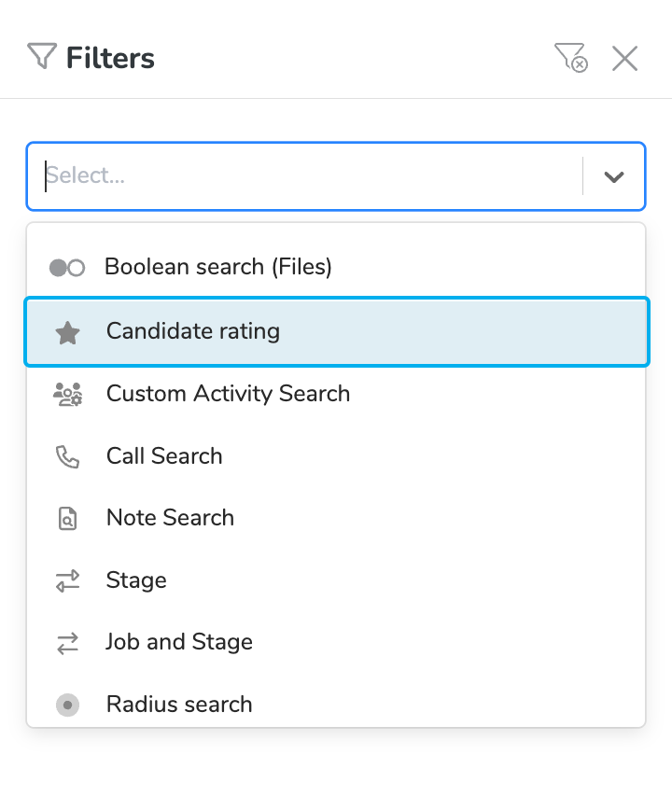Choose Boolean search (Files) option
This screenshot has width=672, height=810.
pyautogui.click(x=218, y=268)
